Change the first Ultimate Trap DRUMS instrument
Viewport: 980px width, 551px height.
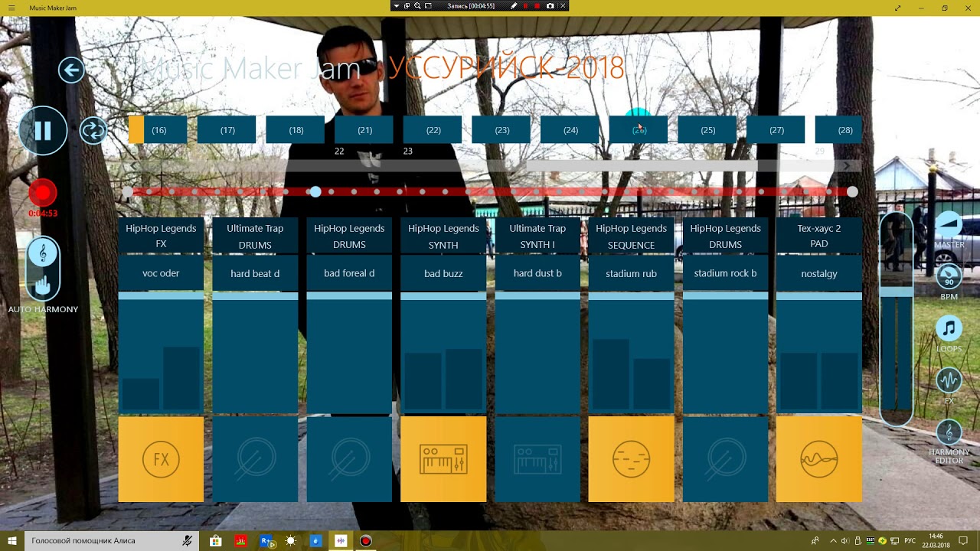255,236
